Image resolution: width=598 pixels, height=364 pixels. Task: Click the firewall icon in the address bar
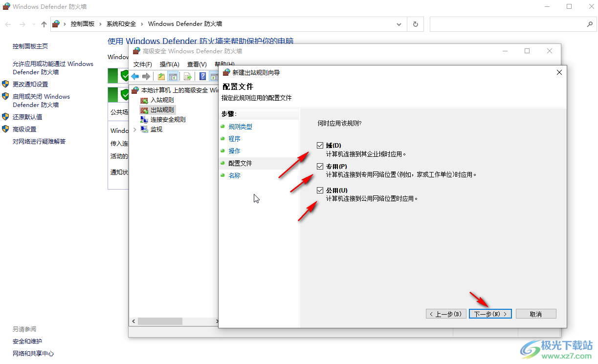coord(56,24)
